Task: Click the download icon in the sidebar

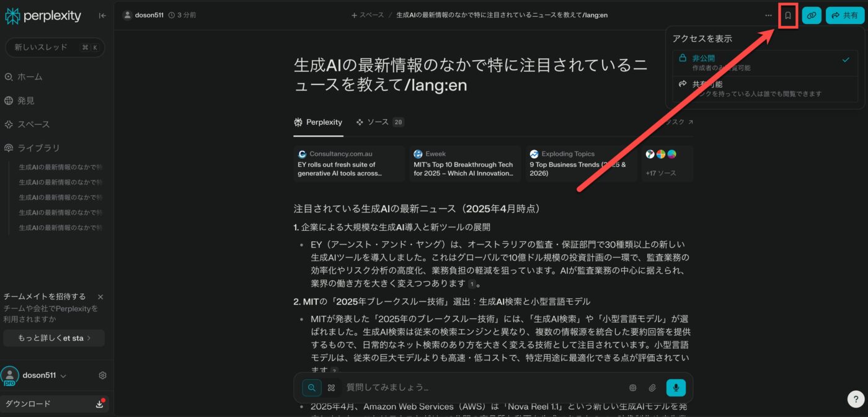Action: coord(100,404)
